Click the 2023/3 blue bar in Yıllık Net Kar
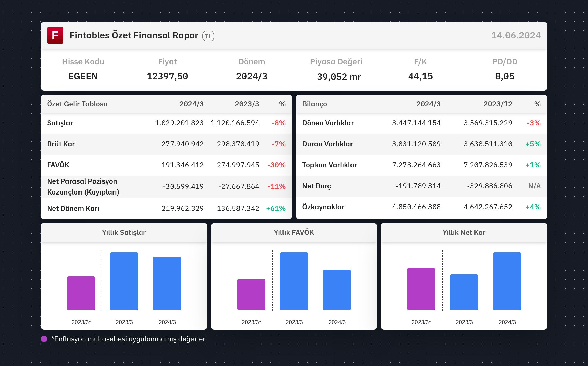The image size is (588, 366). tap(464, 292)
